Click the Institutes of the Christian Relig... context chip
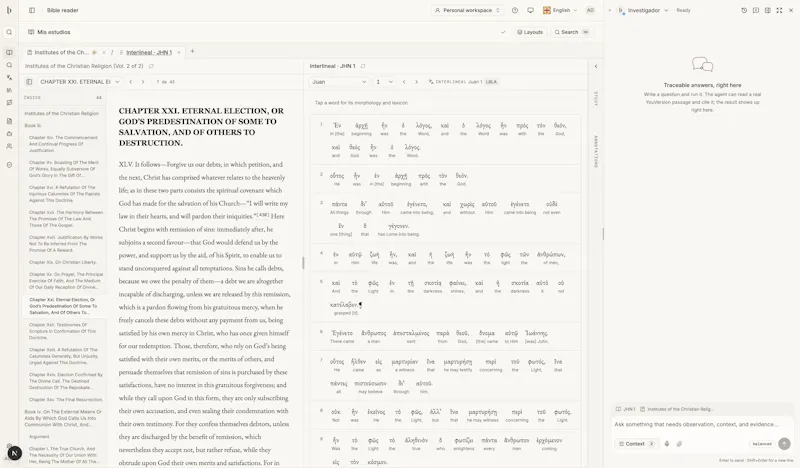The height and width of the screenshot is (468, 800). [677, 409]
